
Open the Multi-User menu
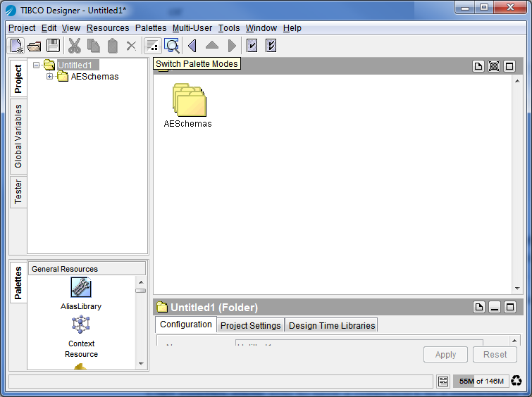(x=192, y=27)
